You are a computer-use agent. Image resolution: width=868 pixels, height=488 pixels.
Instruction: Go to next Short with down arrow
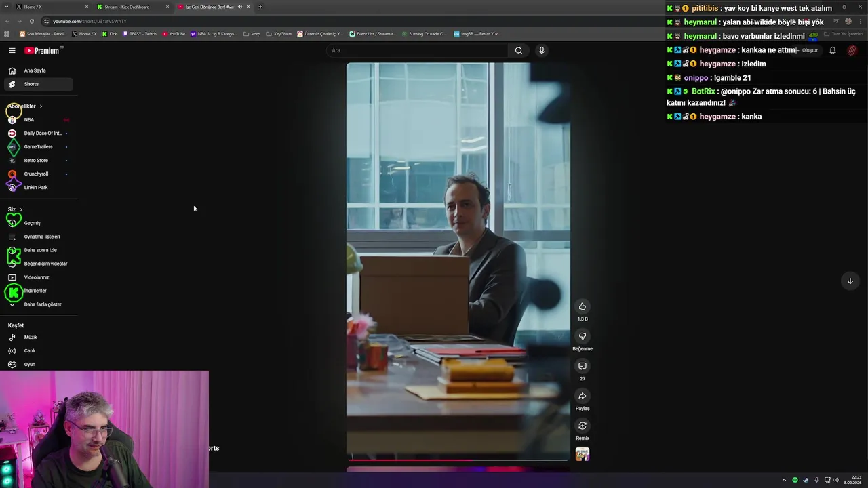point(850,281)
